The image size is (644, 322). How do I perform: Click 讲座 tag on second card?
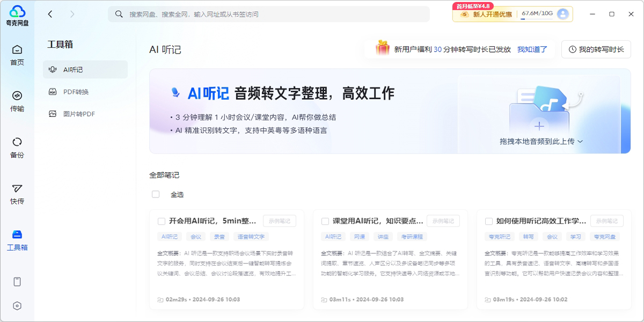(383, 237)
